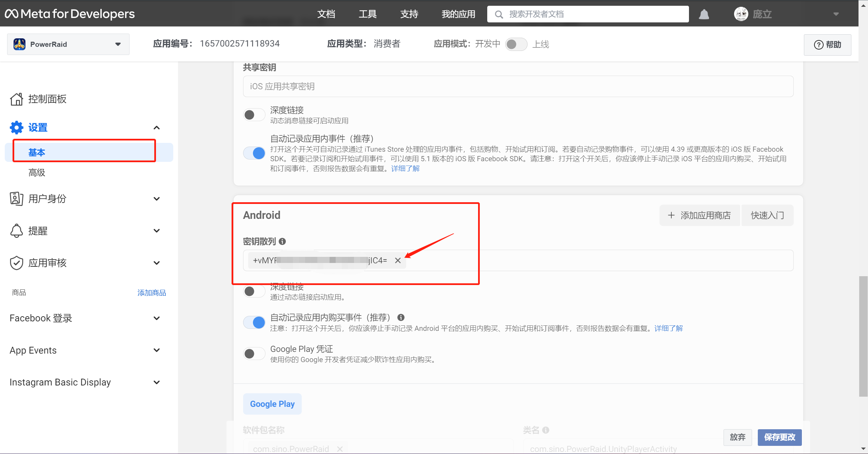The width and height of the screenshot is (868, 454).
Task: Remove the key hash with X
Action: (398, 260)
